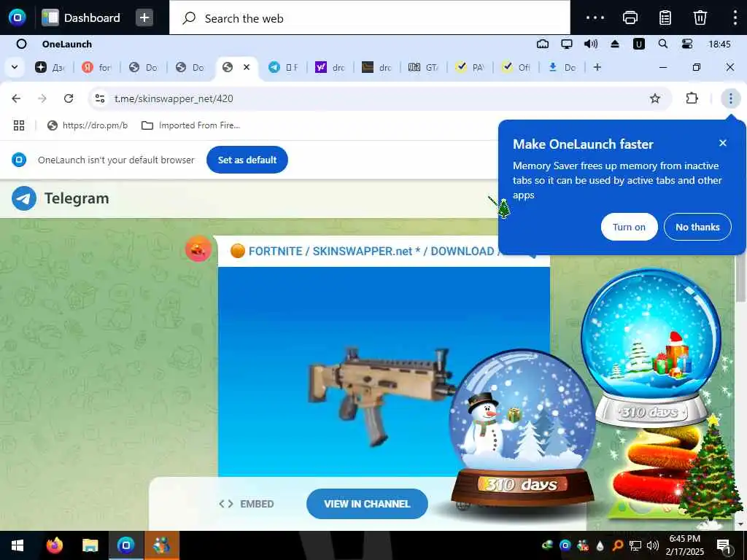Open the Dashboard tab
Image resolution: width=747 pixels, height=560 pixels.
coord(81,17)
